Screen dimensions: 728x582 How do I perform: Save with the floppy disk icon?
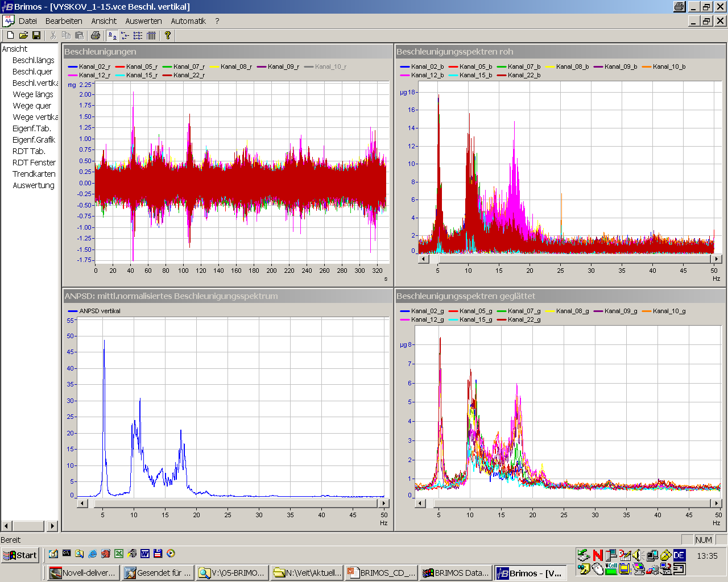point(36,35)
